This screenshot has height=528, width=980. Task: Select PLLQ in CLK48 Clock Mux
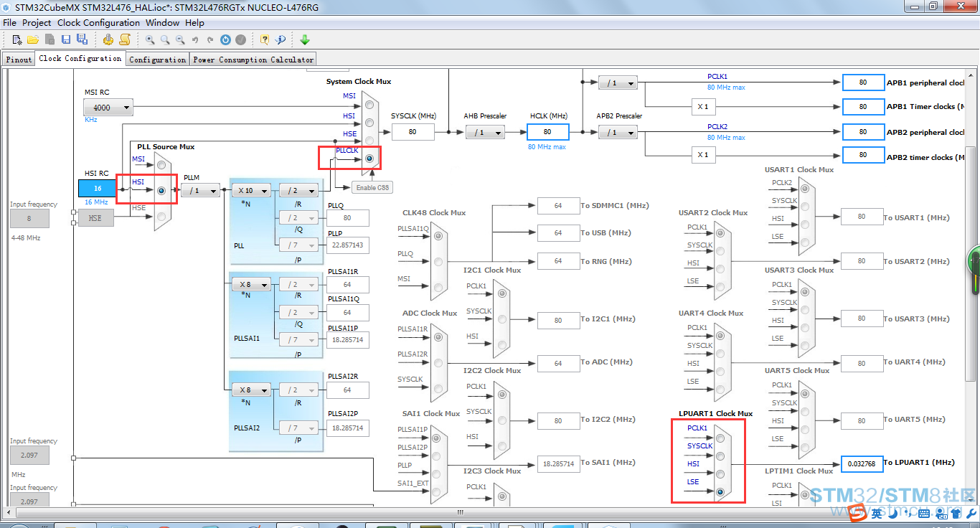pos(438,262)
